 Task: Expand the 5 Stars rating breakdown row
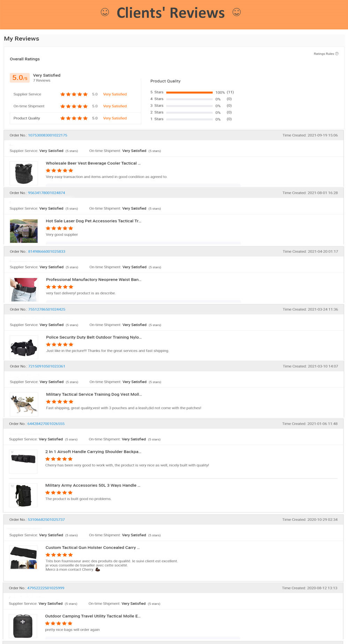tap(157, 92)
